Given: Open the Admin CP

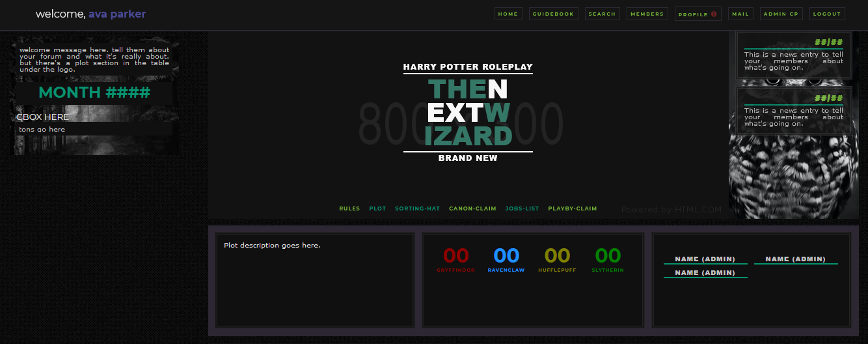Looking at the screenshot, I should 781,14.
